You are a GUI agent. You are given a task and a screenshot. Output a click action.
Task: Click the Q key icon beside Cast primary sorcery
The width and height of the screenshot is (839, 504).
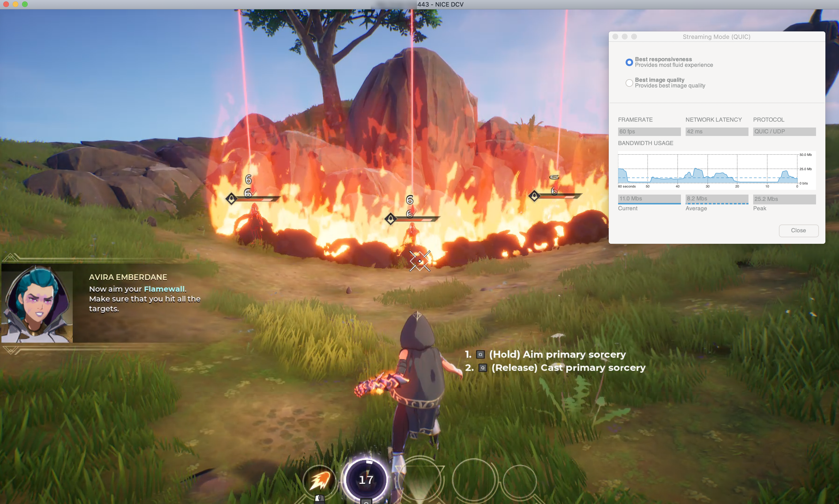pos(482,368)
